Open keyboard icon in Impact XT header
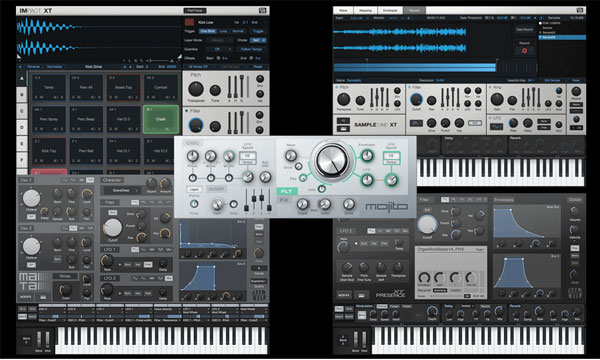This screenshot has height=360, width=600. coord(262,10)
